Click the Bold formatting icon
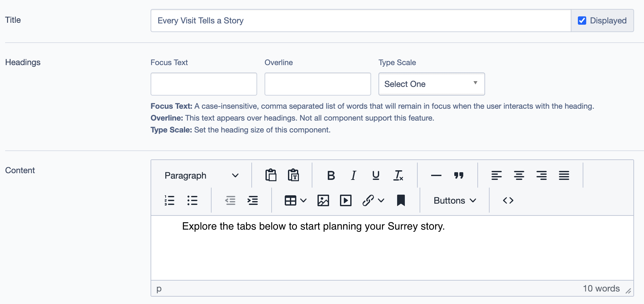This screenshot has height=304, width=644. [331, 175]
